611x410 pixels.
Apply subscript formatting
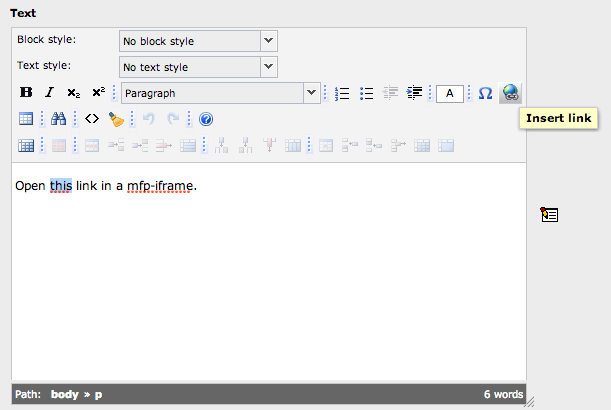(x=74, y=92)
